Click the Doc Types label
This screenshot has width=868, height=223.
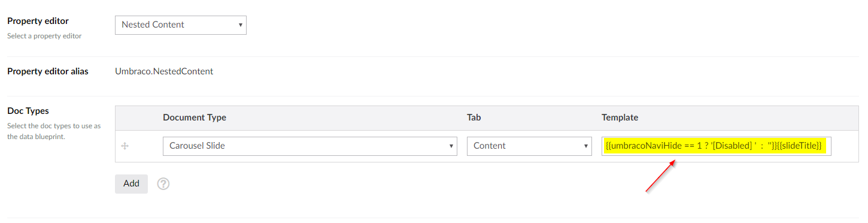pos(28,111)
